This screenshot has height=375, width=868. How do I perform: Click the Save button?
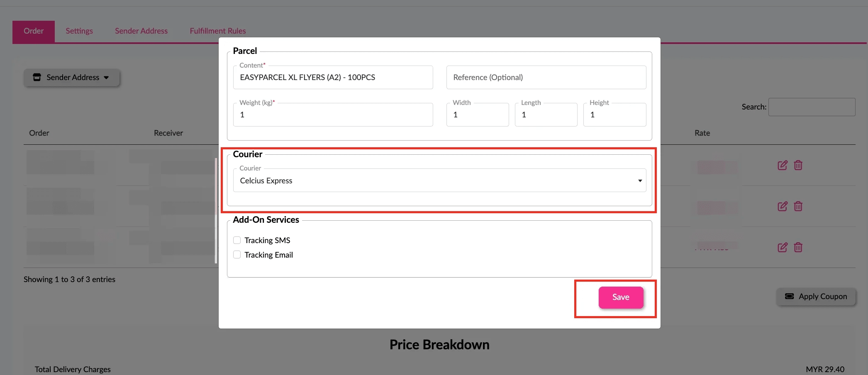coord(620,297)
